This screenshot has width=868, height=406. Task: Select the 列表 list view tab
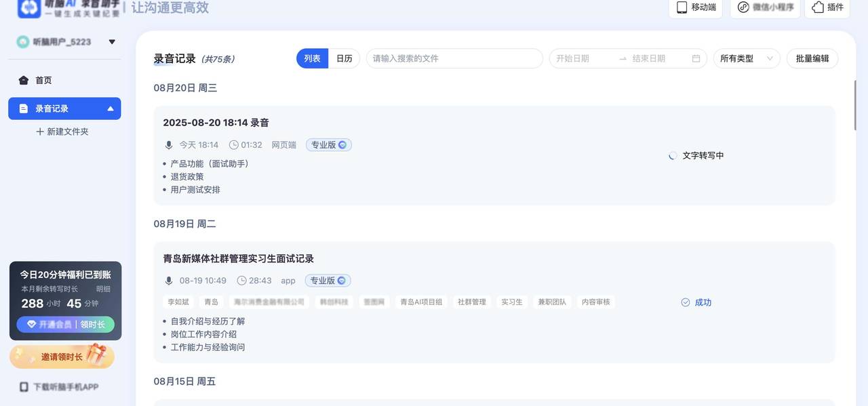[311, 58]
